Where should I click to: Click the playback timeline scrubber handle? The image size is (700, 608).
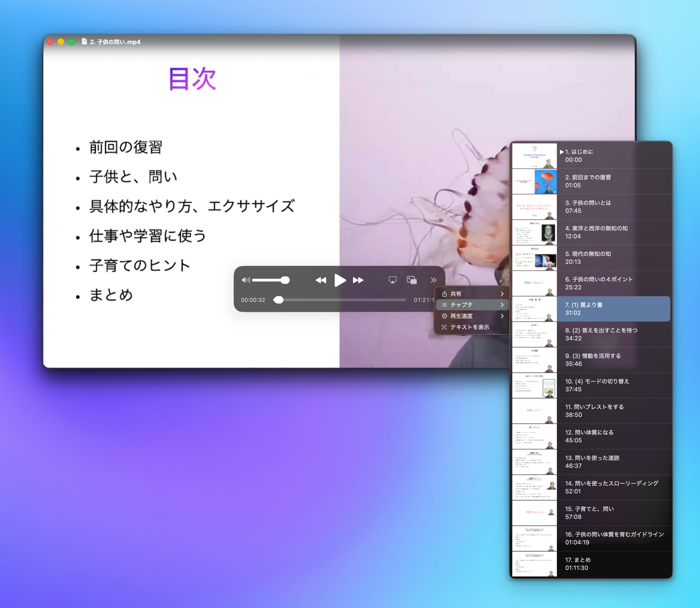tap(279, 300)
